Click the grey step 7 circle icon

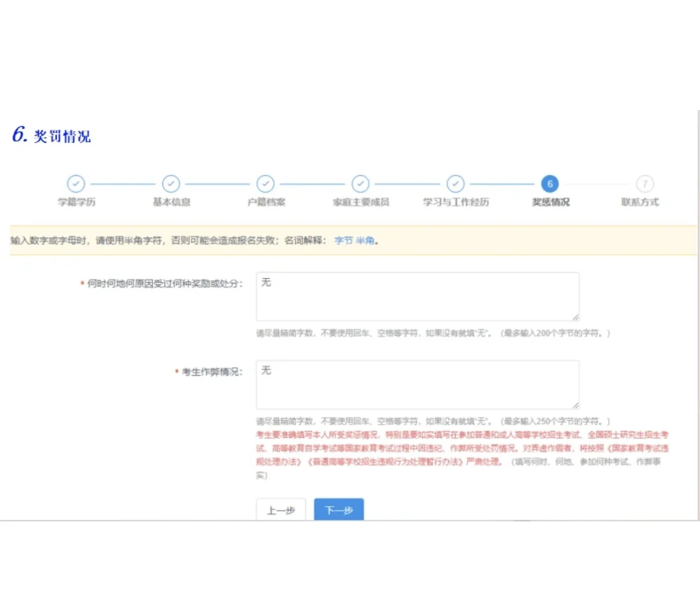[x=644, y=184]
